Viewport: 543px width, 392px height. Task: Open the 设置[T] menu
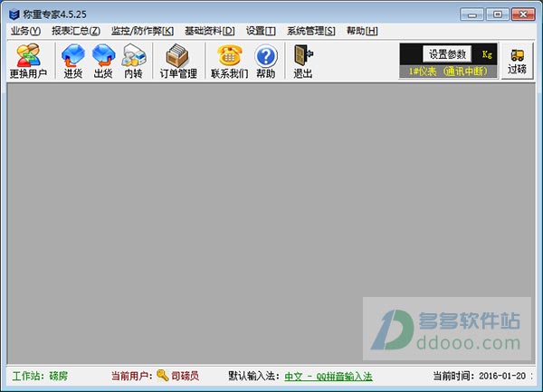click(x=261, y=31)
